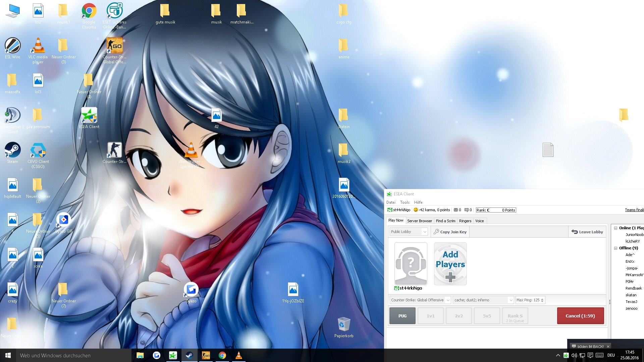Click the Add Players tile
This screenshot has height=362, width=644.
click(450, 264)
